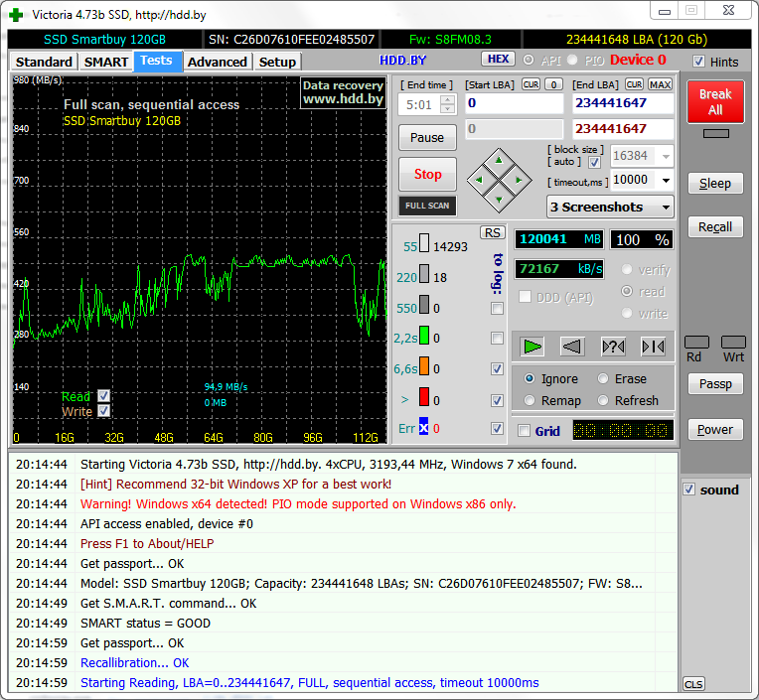
Task: Expand the timeout ms dropdown
Action: pyautogui.click(x=665, y=180)
